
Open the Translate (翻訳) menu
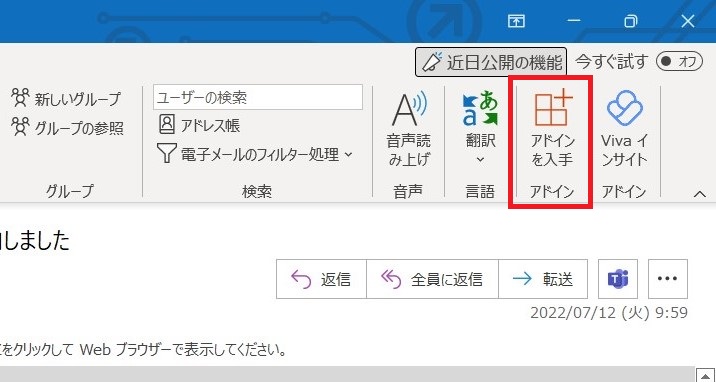tap(480, 128)
